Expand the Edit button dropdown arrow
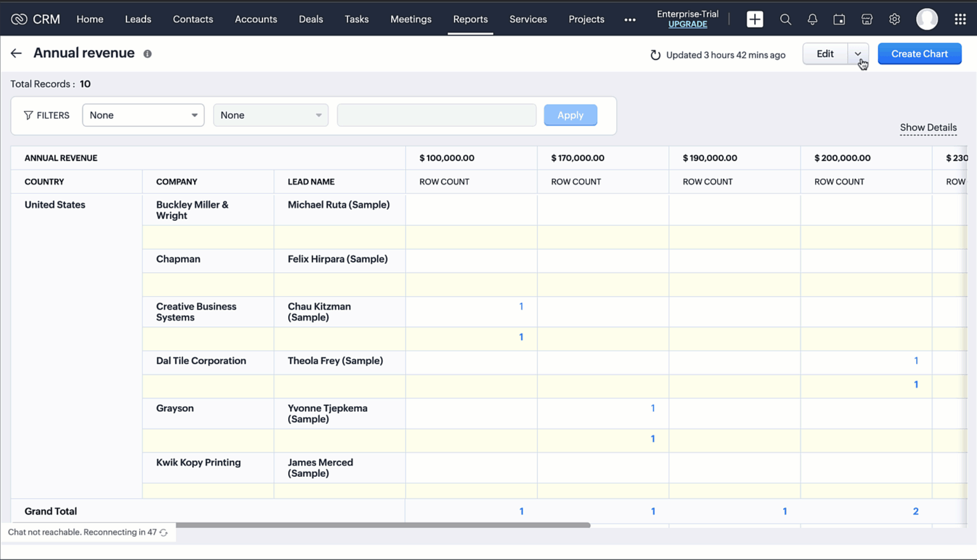This screenshot has width=977, height=560. pyautogui.click(x=858, y=54)
